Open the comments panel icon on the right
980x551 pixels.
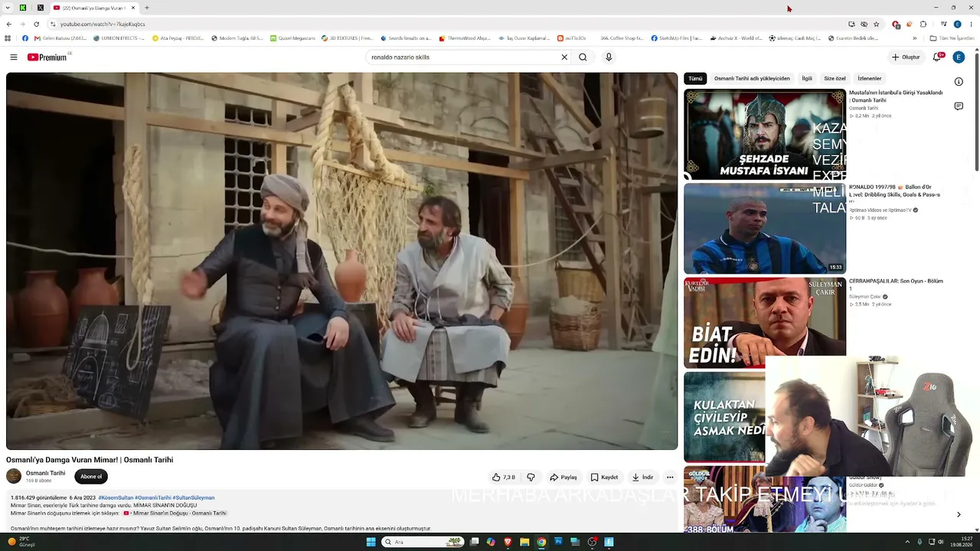[x=959, y=106]
